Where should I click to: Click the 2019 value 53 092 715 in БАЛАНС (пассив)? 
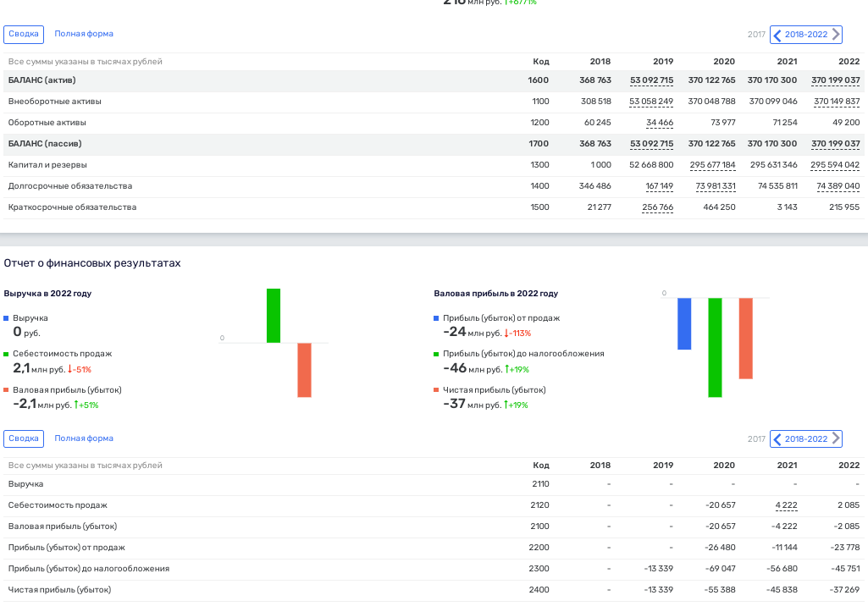point(651,144)
